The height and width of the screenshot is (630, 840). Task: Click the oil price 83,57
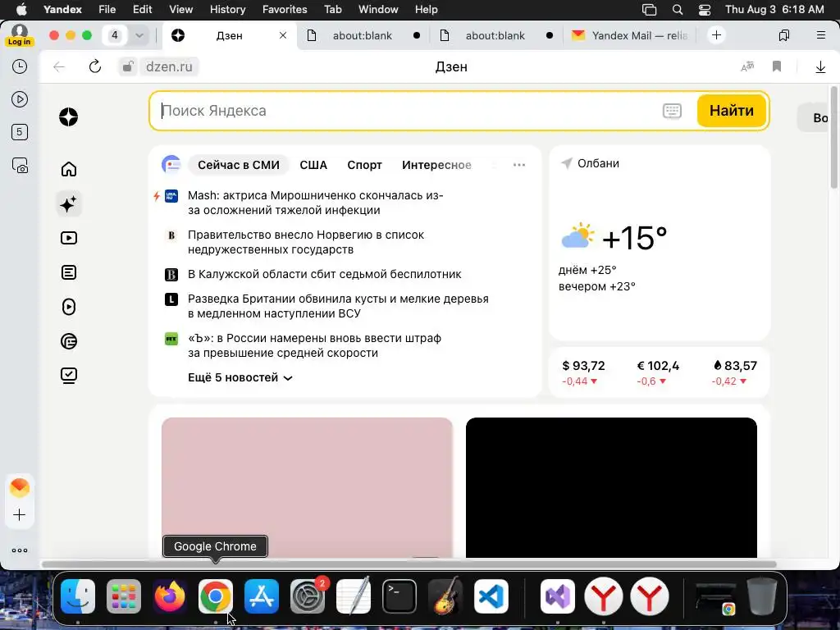click(x=734, y=366)
